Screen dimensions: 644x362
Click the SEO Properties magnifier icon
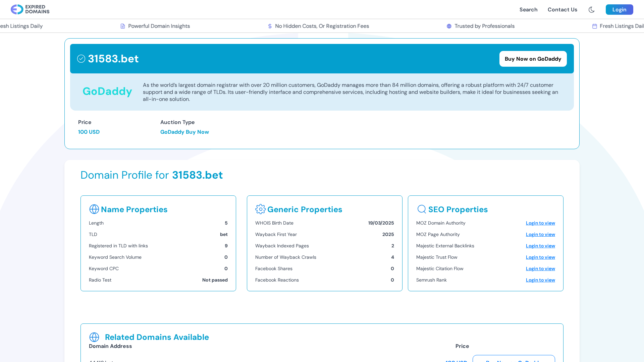point(422,209)
